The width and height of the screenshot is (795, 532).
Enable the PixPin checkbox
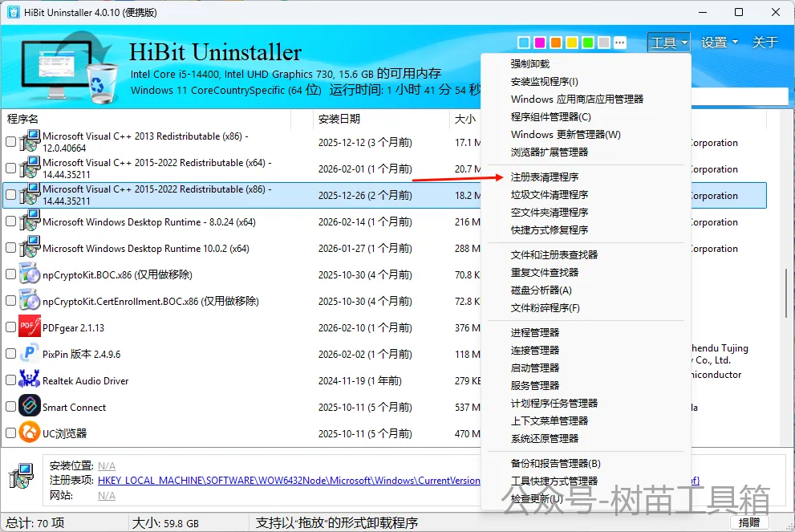click(x=10, y=354)
